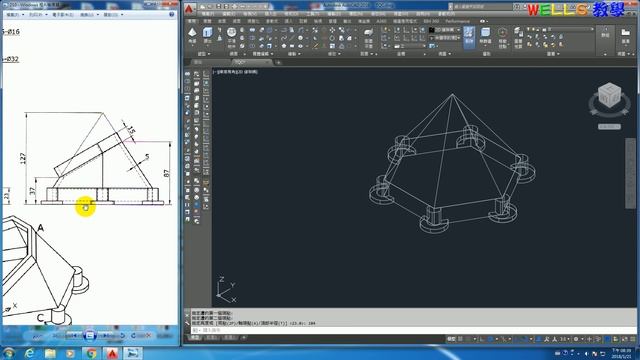Click the new drawing tab plus button

tap(278, 62)
